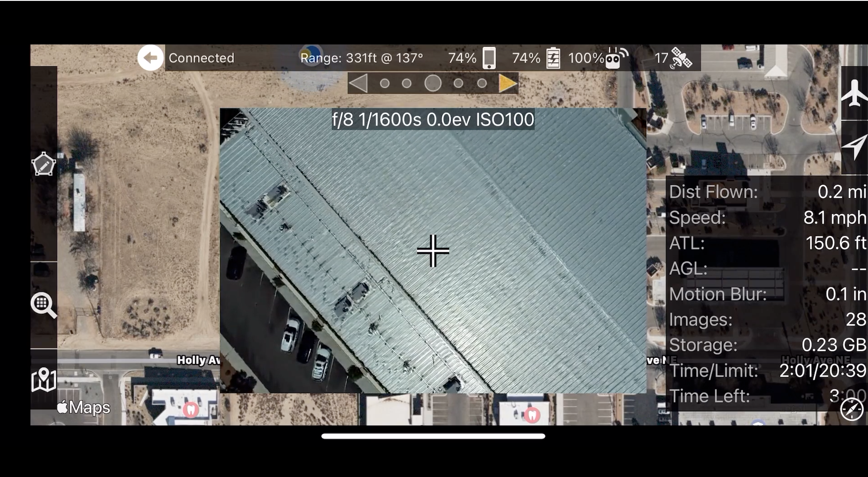Open the polygon boundary edit tool
This screenshot has height=477, width=868.
coord(43,164)
